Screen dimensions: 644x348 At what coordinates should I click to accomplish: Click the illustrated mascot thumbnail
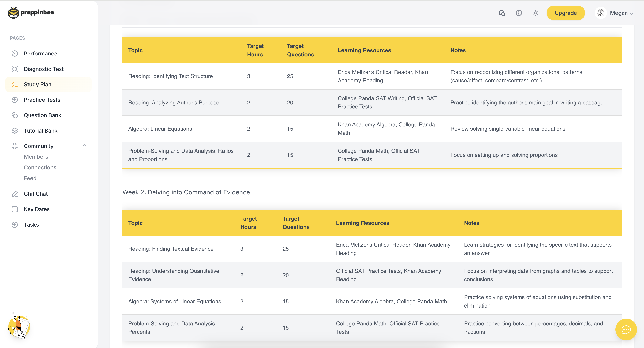19,326
